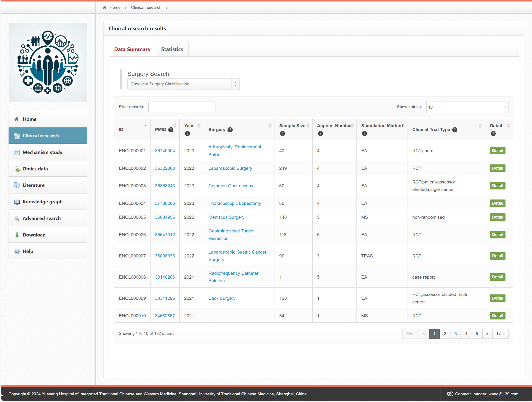Switch to the Statistics tab

pos(172,49)
